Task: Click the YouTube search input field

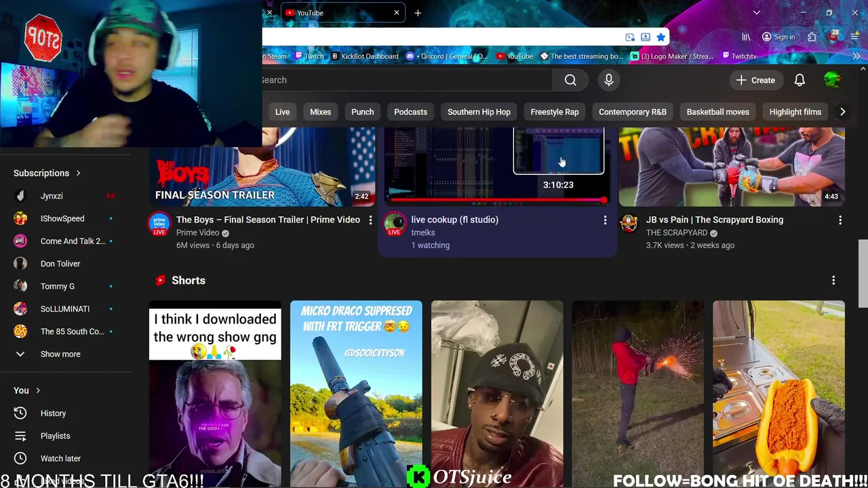Action: tap(407, 80)
